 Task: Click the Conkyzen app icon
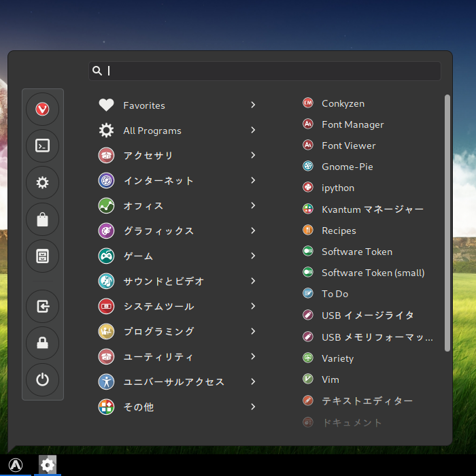[x=308, y=103]
